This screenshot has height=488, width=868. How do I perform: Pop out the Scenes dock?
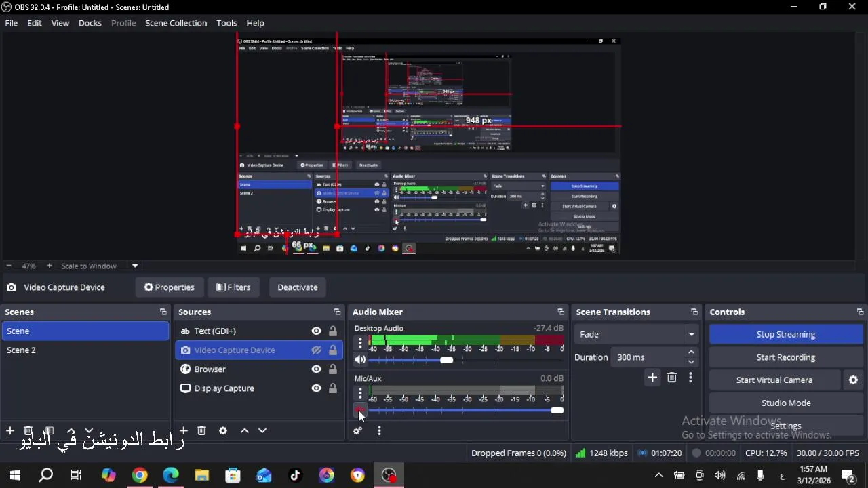[x=163, y=312]
